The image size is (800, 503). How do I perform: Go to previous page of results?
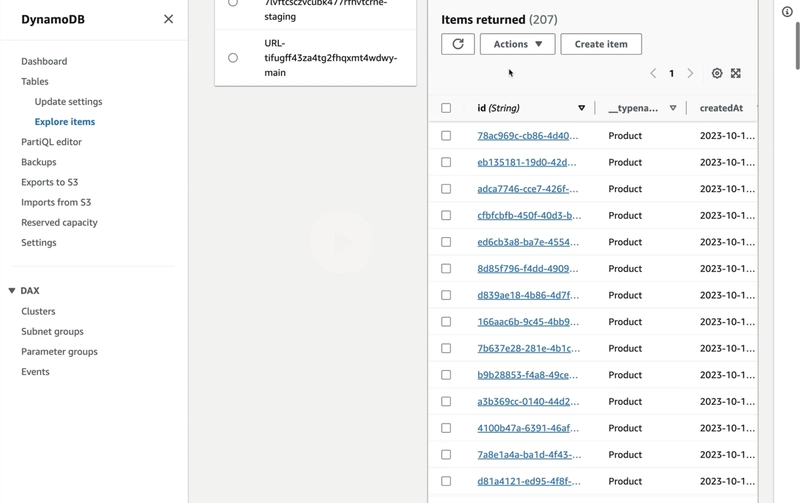pos(653,73)
